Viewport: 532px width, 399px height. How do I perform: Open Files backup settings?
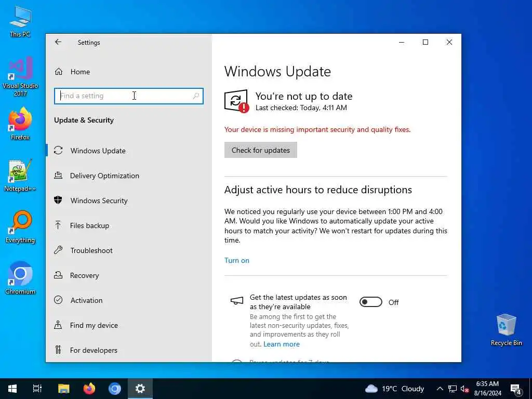click(x=129, y=225)
